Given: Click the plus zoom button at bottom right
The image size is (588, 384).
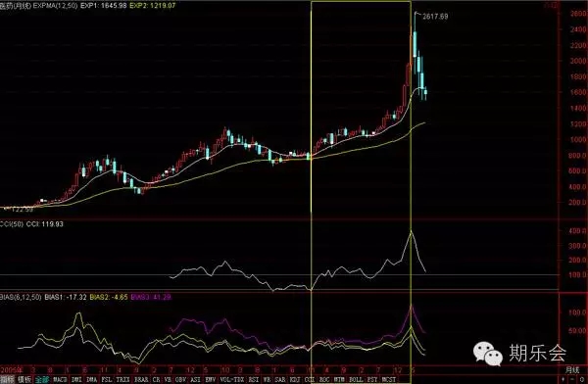Looking at the screenshot, I should (x=563, y=379).
